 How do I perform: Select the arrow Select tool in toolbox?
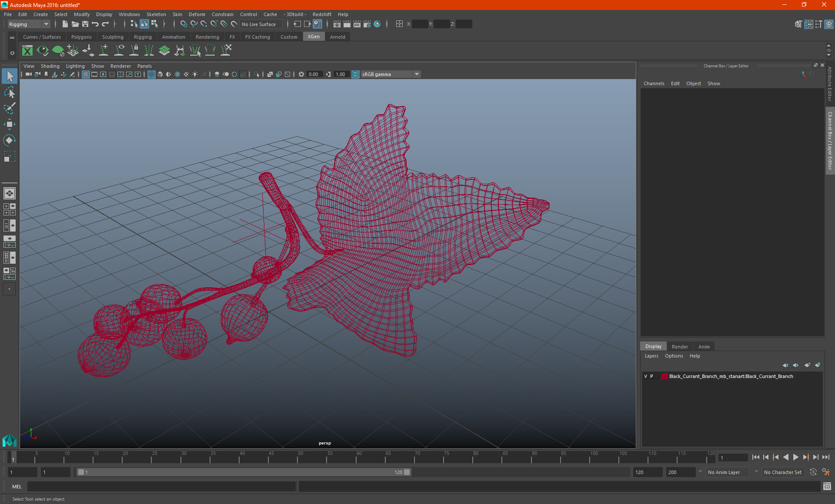[x=10, y=76]
